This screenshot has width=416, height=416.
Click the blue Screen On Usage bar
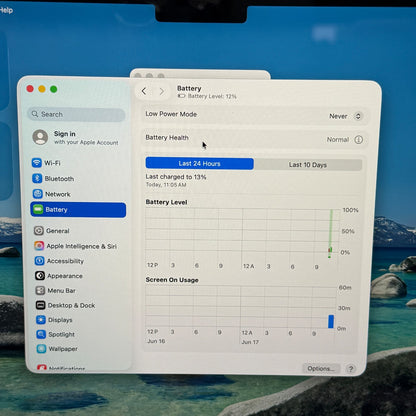[x=331, y=322]
